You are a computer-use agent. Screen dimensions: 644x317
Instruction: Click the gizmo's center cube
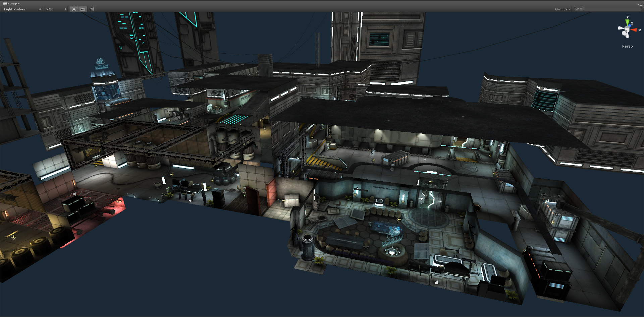click(627, 30)
